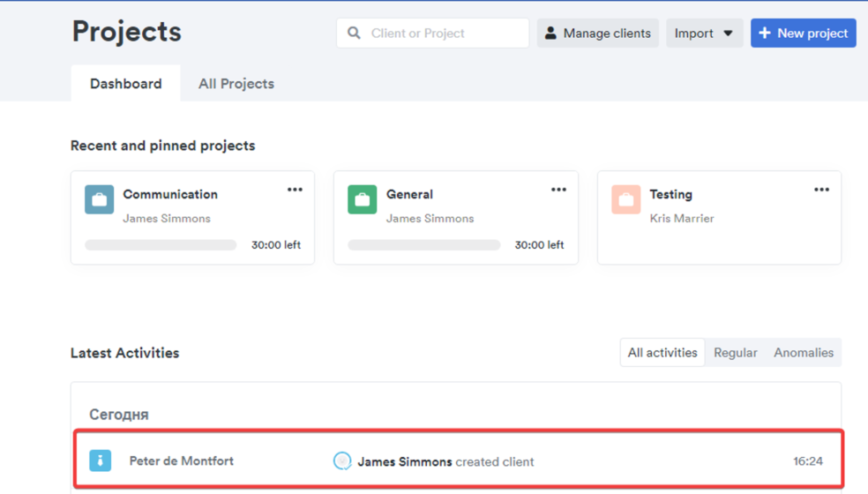Click the plus icon on New project
This screenshot has height=494, width=868.
[765, 34]
